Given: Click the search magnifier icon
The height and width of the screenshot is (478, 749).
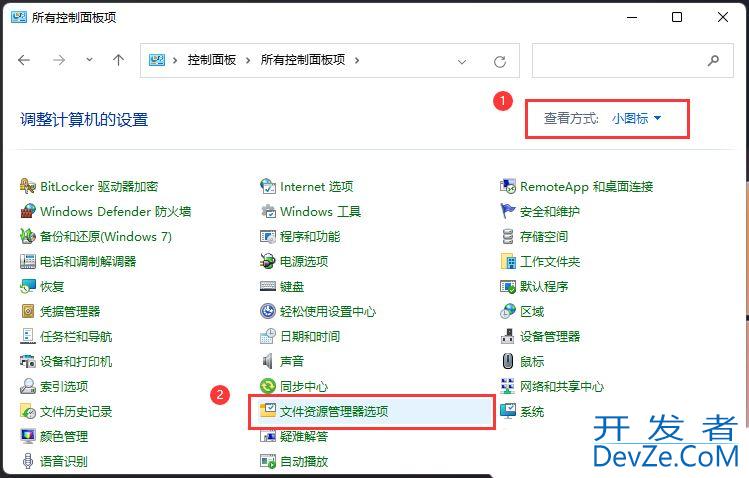Looking at the screenshot, I should pyautogui.click(x=714, y=60).
